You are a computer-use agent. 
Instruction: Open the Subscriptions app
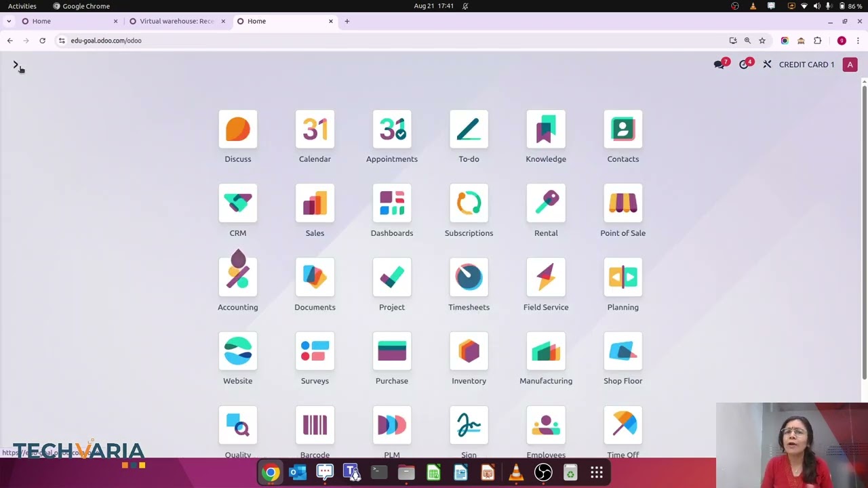(469, 203)
